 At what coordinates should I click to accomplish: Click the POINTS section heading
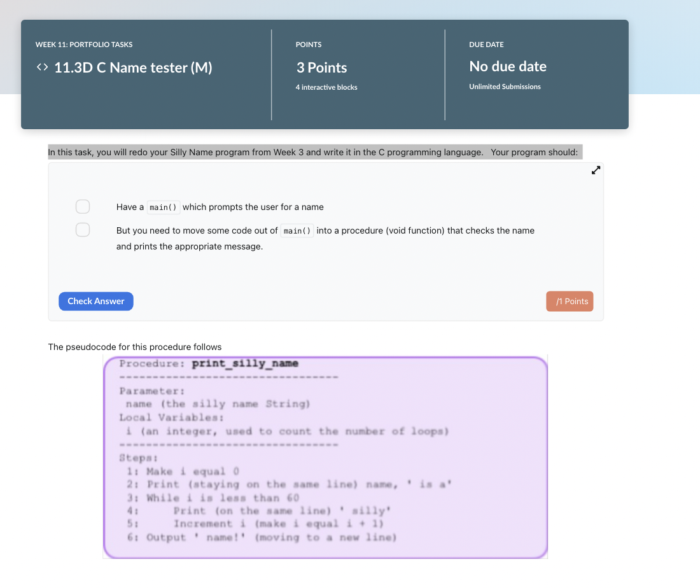tap(309, 45)
